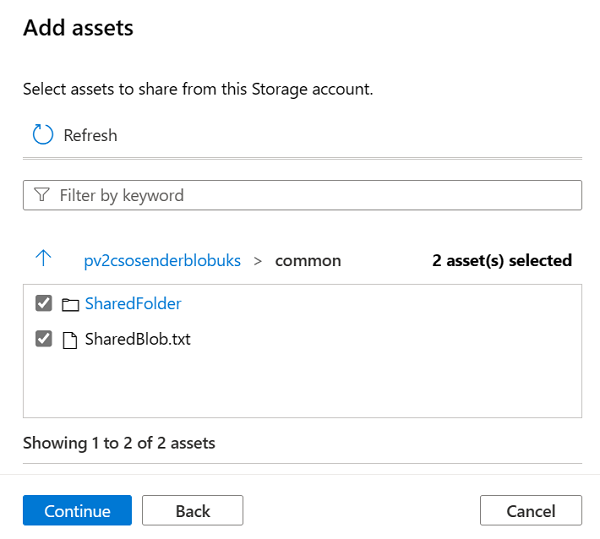This screenshot has width=600, height=539.
Task: Click the Refresh text label
Action: 90,135
